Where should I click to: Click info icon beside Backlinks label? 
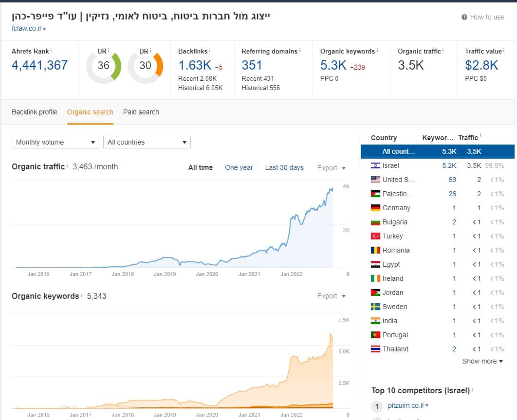point(210,51)
